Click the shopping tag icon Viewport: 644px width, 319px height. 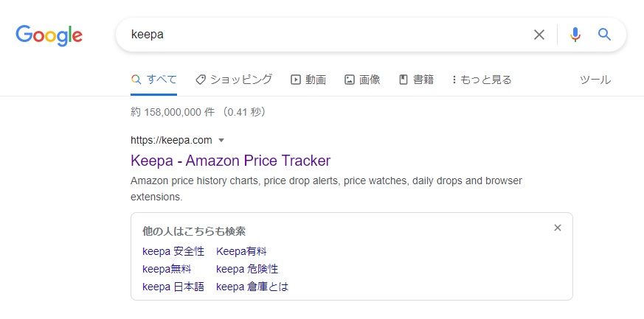tap(200, 80)
